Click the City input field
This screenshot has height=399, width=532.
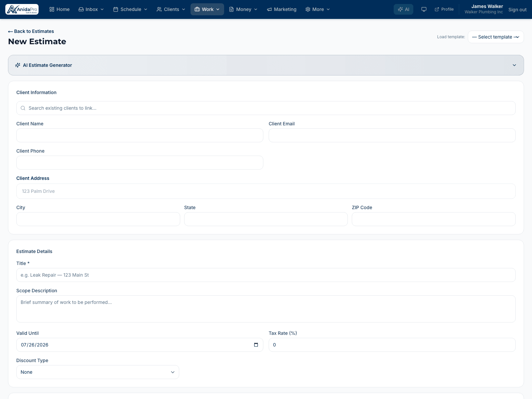pos(98,219)
